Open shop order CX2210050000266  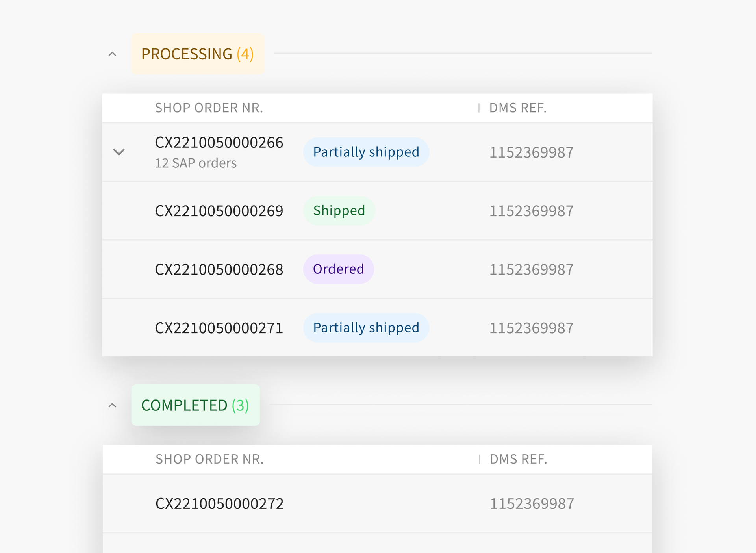click(219, 143)
